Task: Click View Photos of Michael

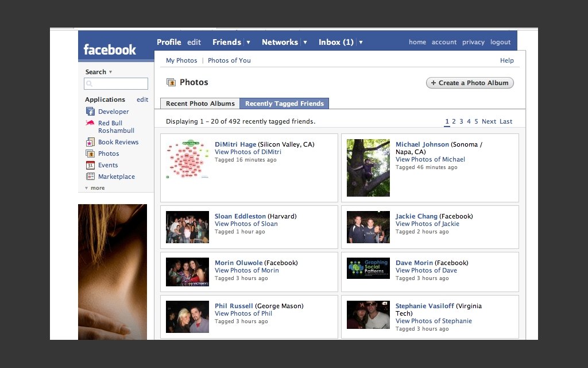Action: point(430,159)
